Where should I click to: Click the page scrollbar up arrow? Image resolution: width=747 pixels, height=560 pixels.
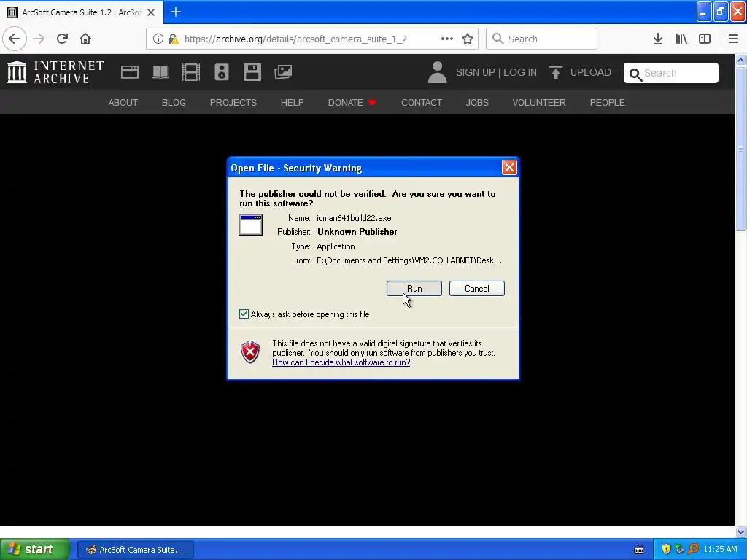[740, 60]
